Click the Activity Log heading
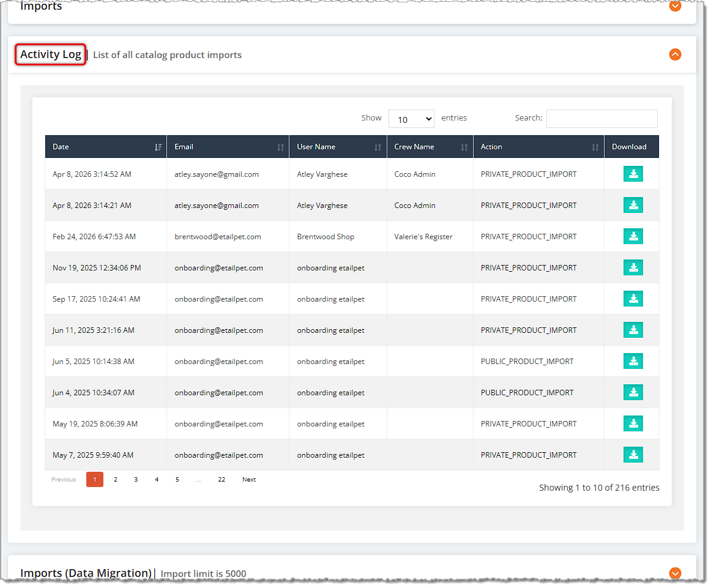Screen dimensions: 711x588 click(50, 54)
